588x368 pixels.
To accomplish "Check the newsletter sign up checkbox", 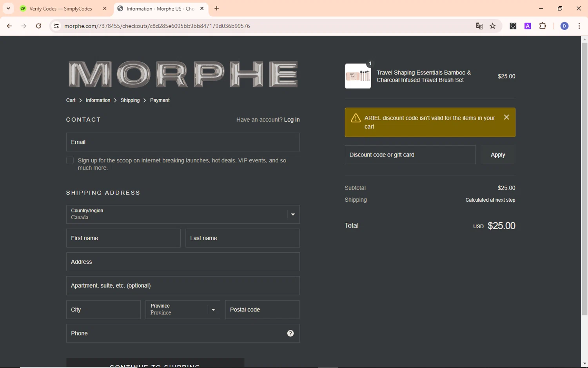I will coord(70,160).
